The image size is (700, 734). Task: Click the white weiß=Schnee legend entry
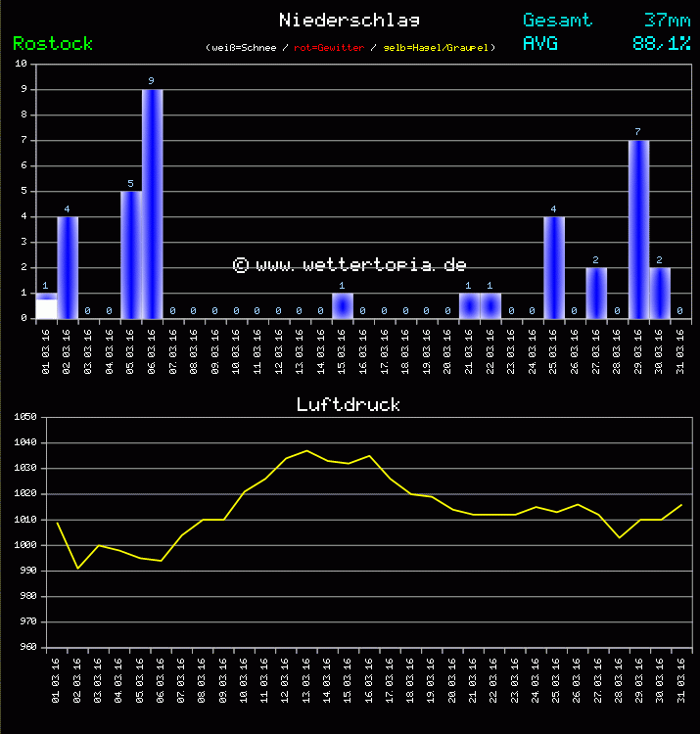[x=243, y=47]
